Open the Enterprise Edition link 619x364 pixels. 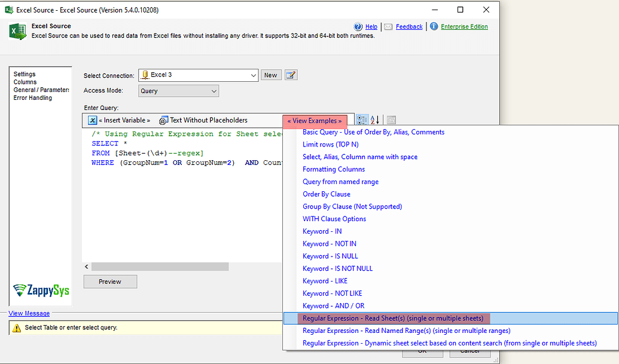(x=464, y=27)
